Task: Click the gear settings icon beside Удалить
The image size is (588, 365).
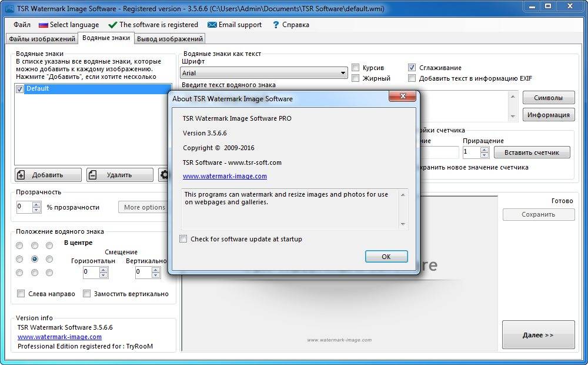Action: 164,175
